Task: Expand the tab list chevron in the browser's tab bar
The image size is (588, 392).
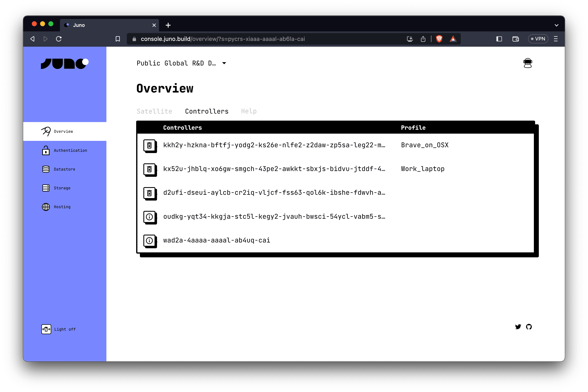Action: pos(556,25)
